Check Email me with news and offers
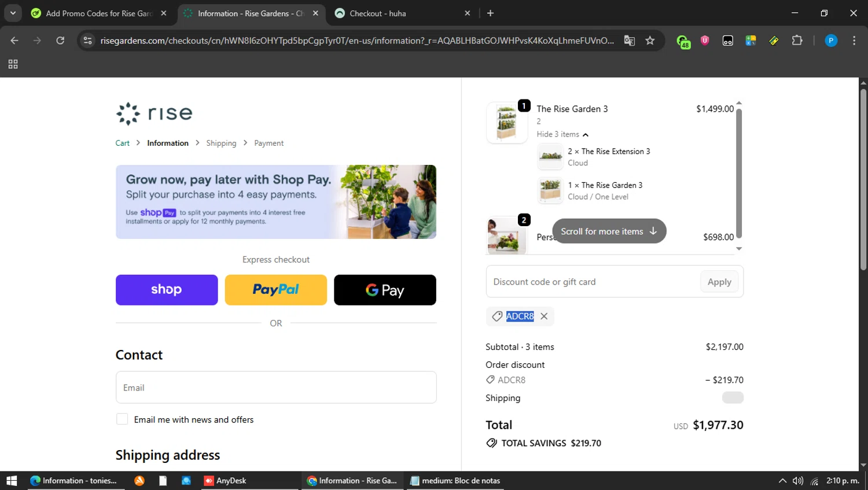Screen dimensions: 868x490 point(122,419)
